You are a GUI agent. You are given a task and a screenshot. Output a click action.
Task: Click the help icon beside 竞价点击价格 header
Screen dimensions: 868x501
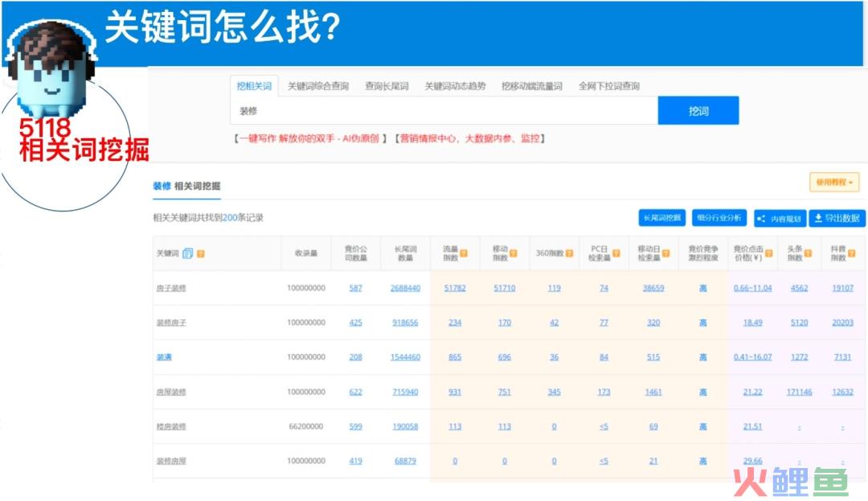click(x=769, y=253)
